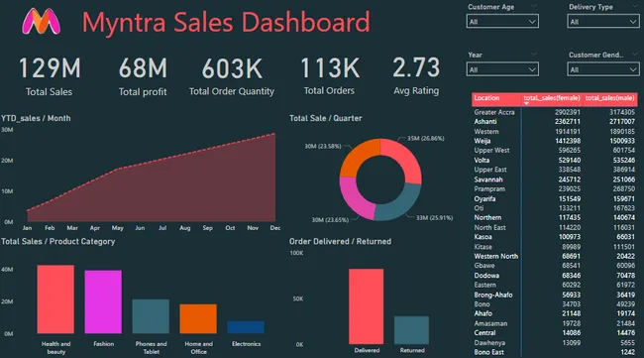
Task: Select the Savannah location row
Action: [555, 179]
